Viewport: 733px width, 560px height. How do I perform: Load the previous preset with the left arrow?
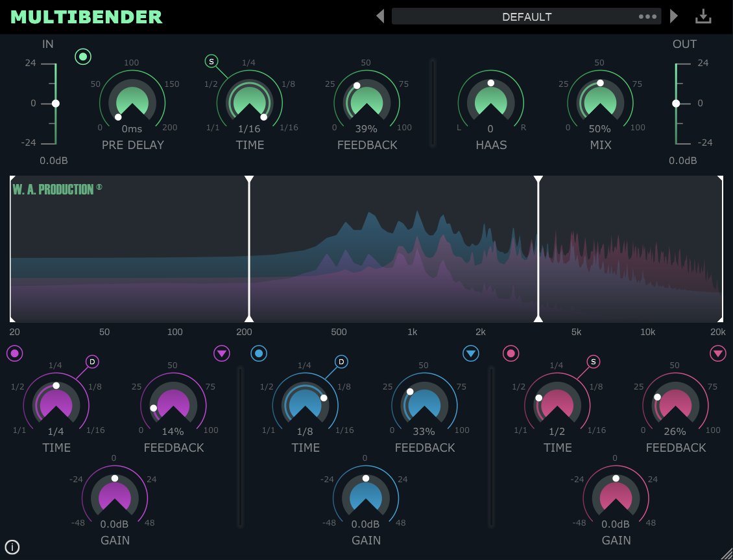coord(380,16)
